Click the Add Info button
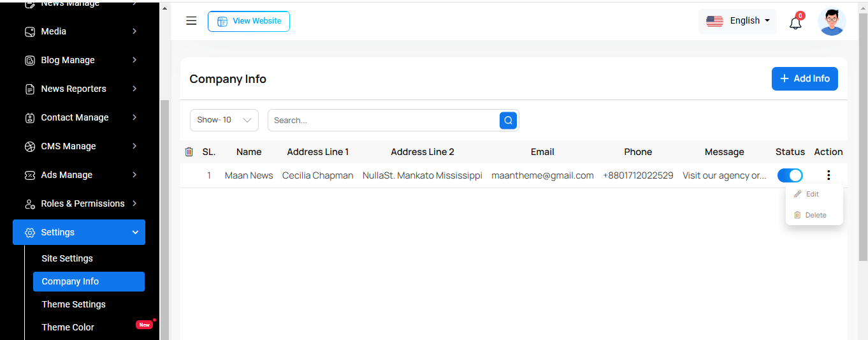 (804, 78)
